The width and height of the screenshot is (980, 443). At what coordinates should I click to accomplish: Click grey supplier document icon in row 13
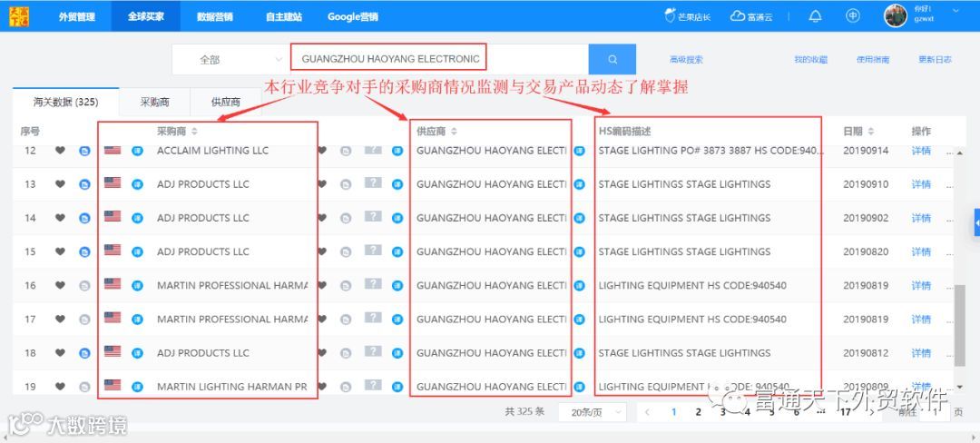[346, 184]
